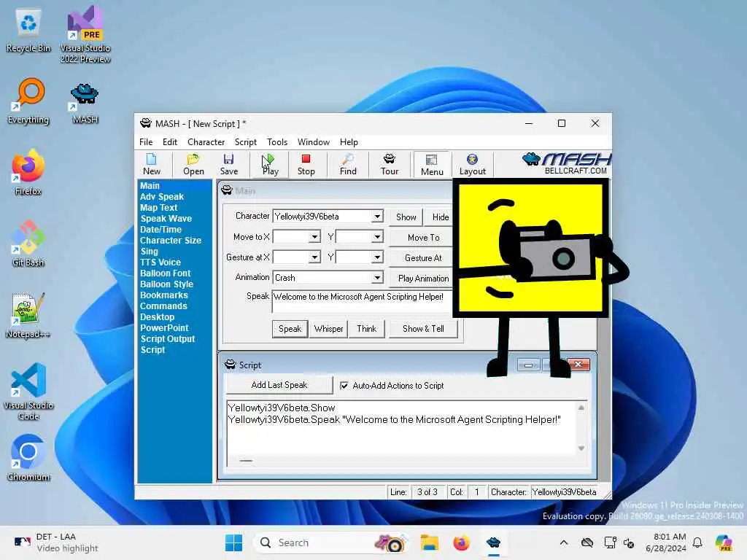Open the Git Bash desktop shortcut
Image resolution: width=747 pixels, height=560 pixels.
coord(28,244)
